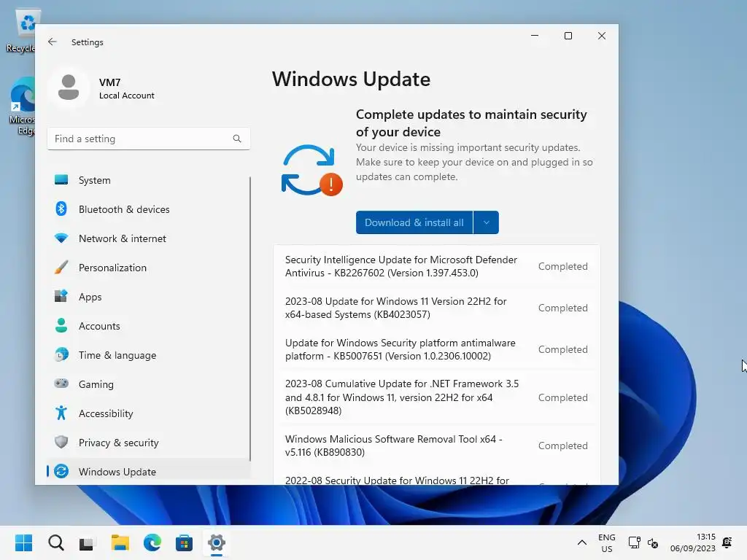Click the Find a setting search field
This screenshot has width=747, height=560.
click(x=148, y=139)
